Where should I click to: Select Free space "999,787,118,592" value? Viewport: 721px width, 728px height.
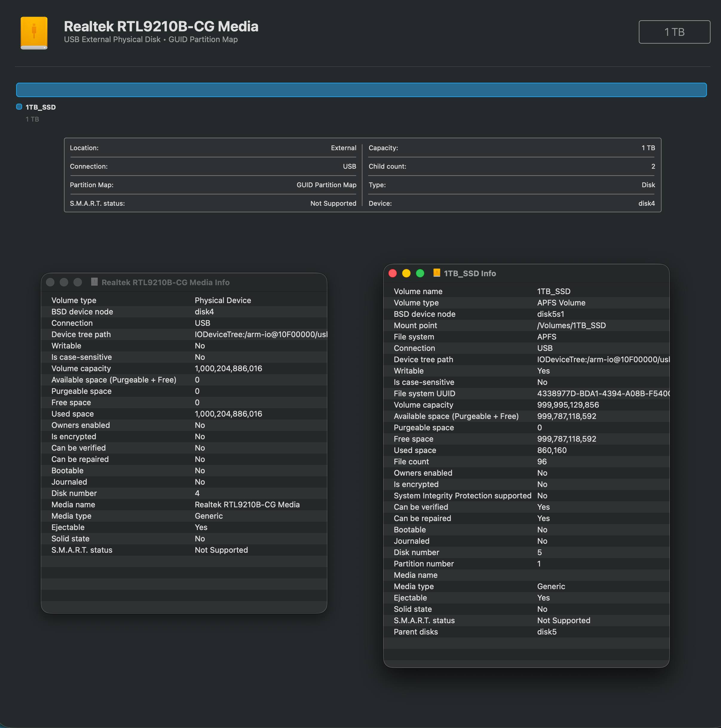coord(567,439)
